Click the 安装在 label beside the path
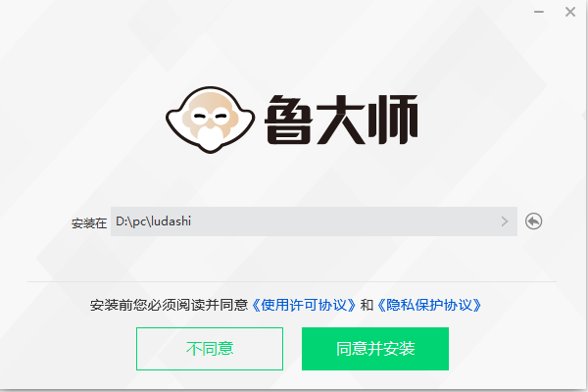The image size is (588, 392). [89, 223]
